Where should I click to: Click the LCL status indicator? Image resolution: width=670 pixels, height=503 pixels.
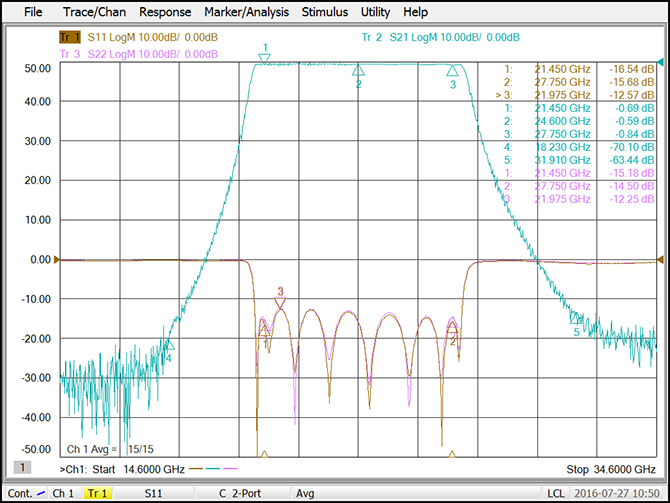555,493
